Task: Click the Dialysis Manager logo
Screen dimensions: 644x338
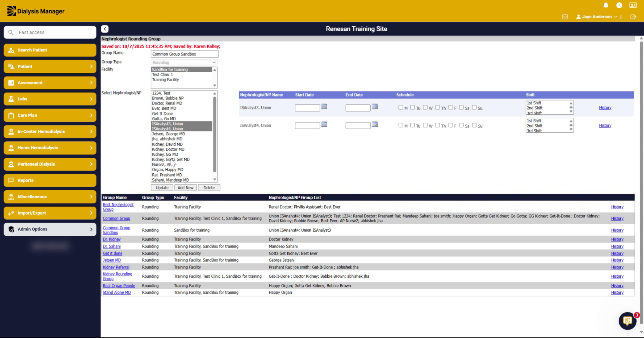Action: coord(36,11)
